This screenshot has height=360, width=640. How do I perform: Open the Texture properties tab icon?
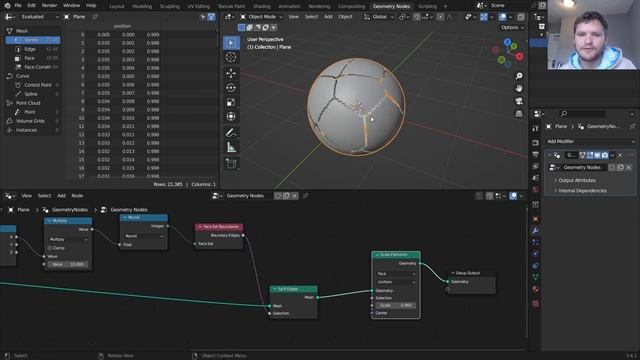click(536, 304)
